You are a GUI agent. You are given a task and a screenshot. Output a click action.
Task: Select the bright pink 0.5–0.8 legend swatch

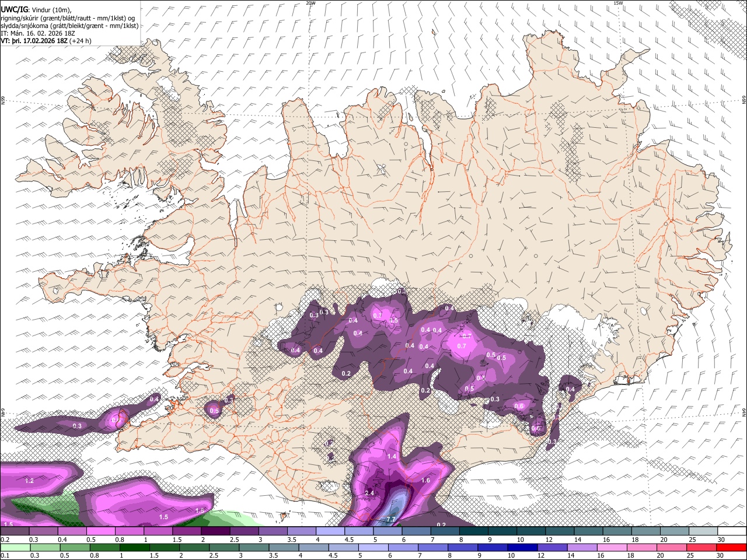pyautogui.click(x=101, y=531)
